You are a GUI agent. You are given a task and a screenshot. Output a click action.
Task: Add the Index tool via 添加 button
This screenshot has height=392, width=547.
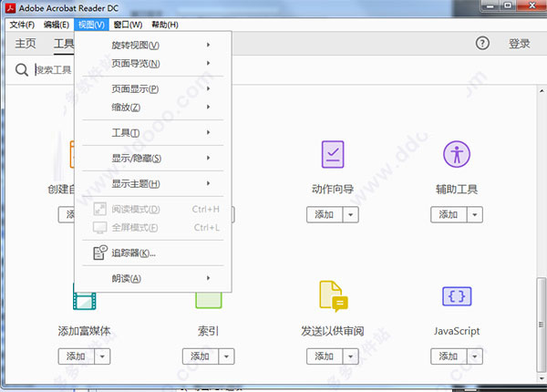pyautogui.click(x=201, y=356)
